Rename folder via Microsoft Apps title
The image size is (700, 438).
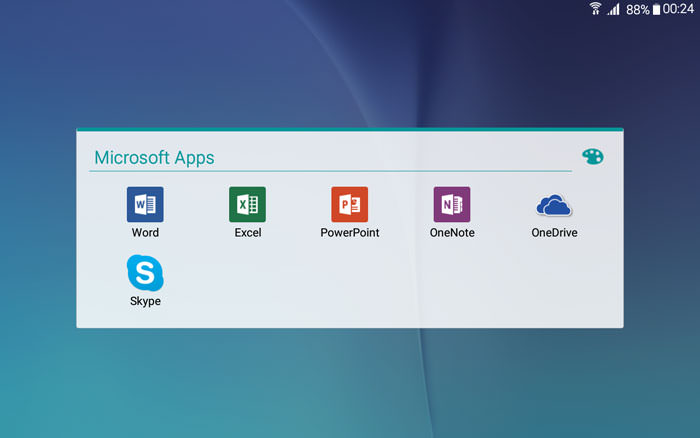click(154, 158)
